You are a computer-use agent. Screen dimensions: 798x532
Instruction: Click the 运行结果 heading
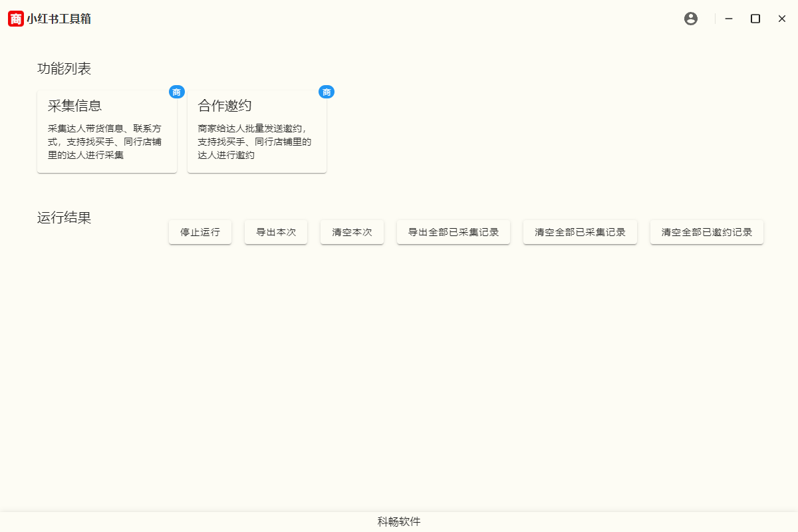65,217
